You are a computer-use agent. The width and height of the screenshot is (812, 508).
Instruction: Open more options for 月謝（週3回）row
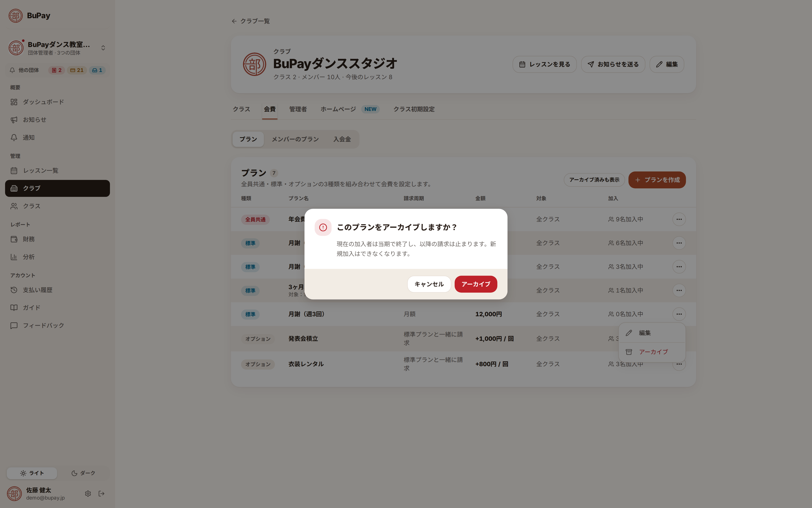(x=679, y=314)
